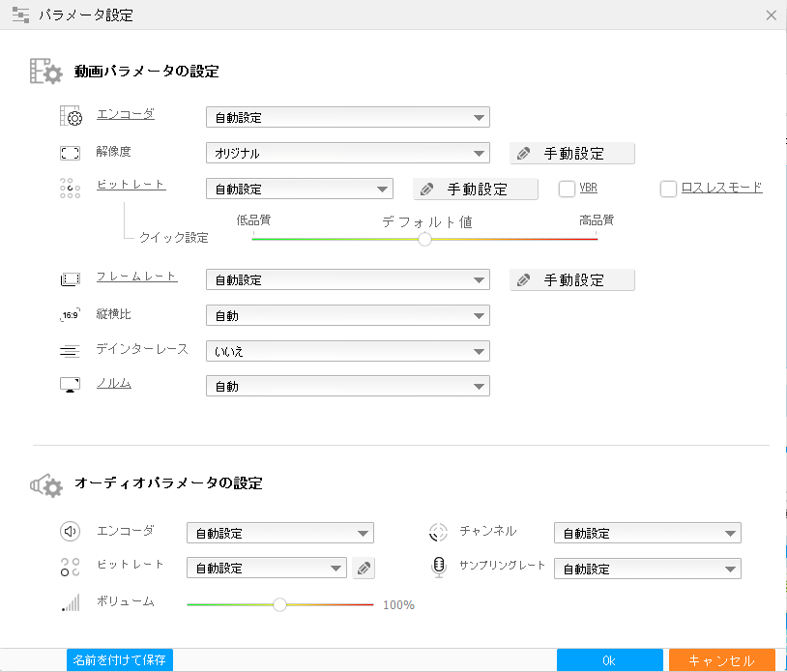The width and height of the screenshot is (787, 672).
Task: Click the resolution frame icon
Action: click(69, 151)
